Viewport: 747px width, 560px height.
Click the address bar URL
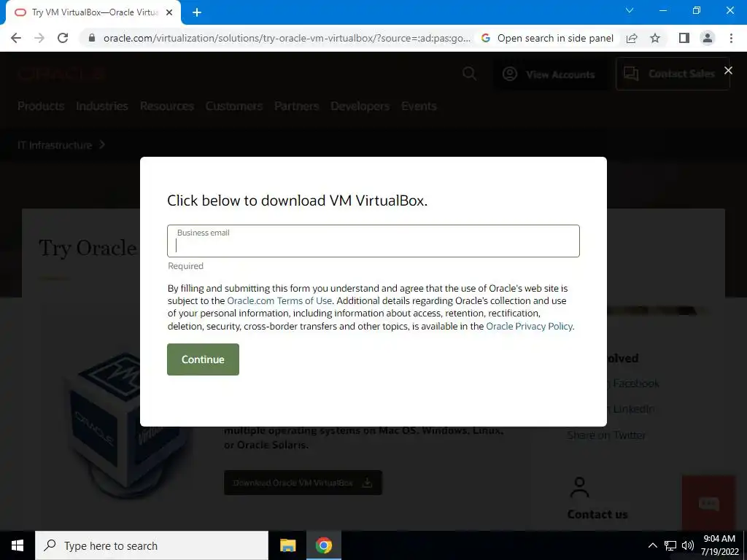pos(287,38)
